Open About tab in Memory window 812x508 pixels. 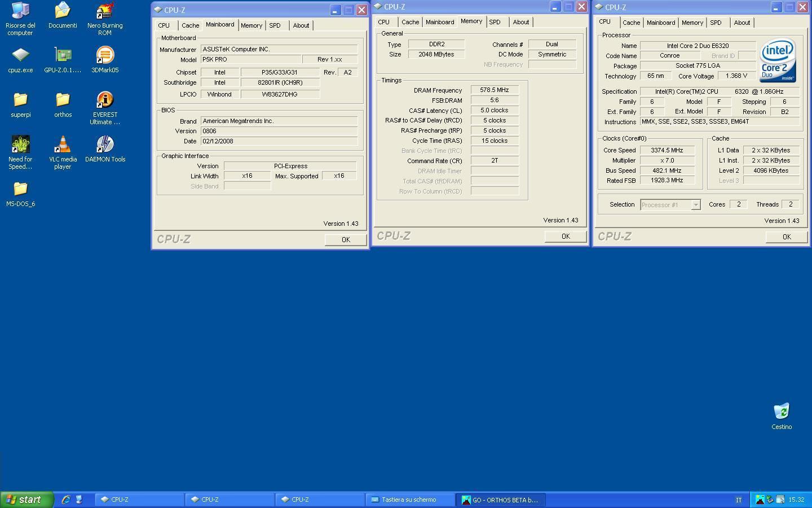coord(520,22)
